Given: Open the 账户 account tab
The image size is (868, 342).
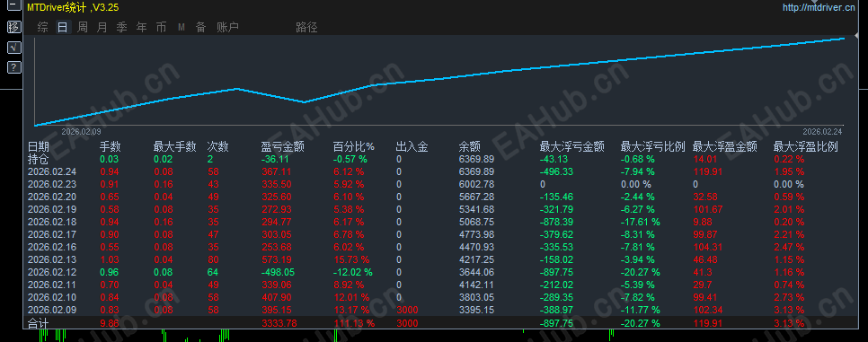Looking at the screenshot, I should (x=227, y=27).
